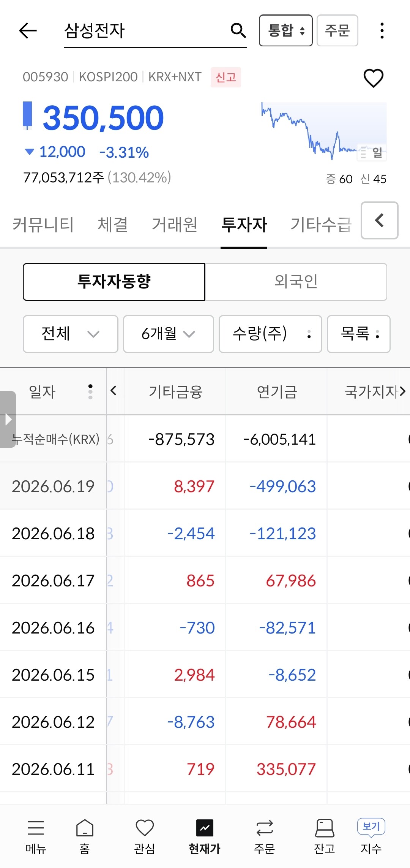Toggle the 통합 exchange selector
This screenshot has width=410, height=868.
[286, 30]
